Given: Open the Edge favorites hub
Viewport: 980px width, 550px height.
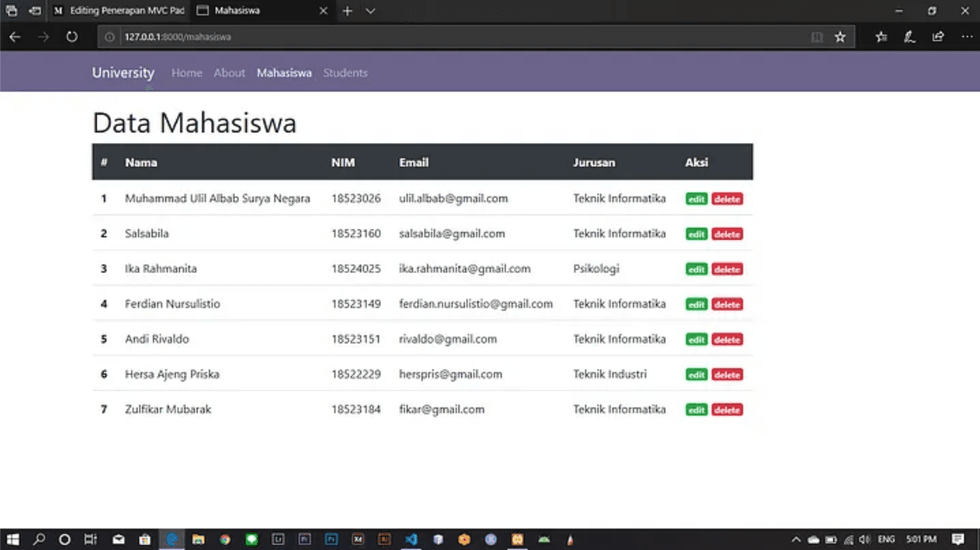Looking at the screenshot, I should point(882,37).
